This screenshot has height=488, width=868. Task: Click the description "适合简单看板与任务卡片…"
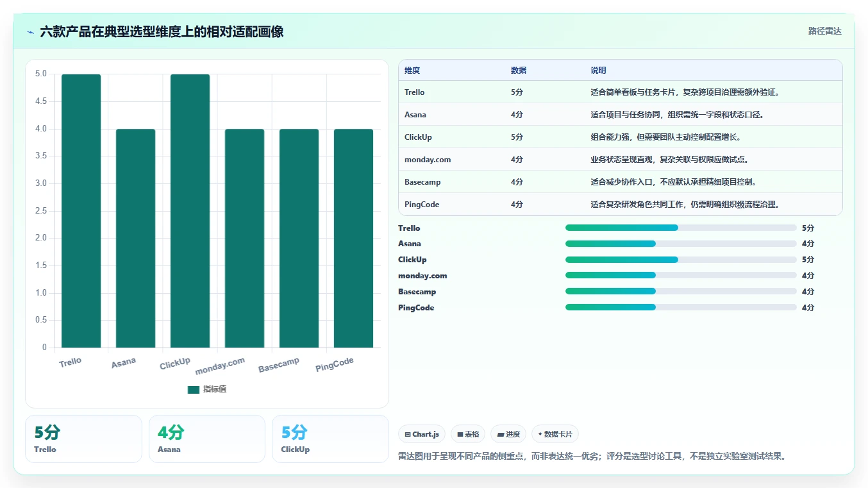point(685,92)
